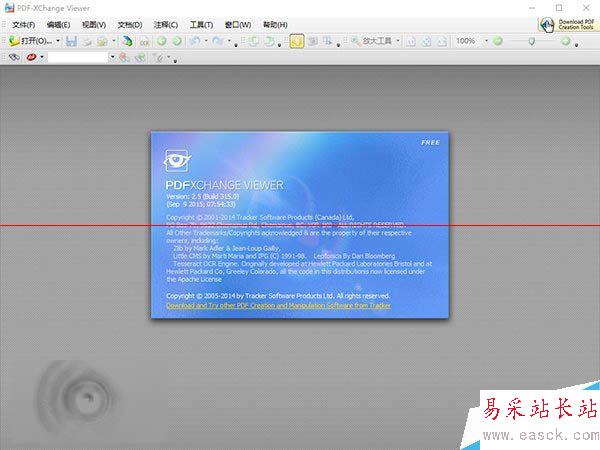The height and width of the screenshot is (450, 600).
Task: Click the export arrow icon beside email
Action: pos(127,41)
